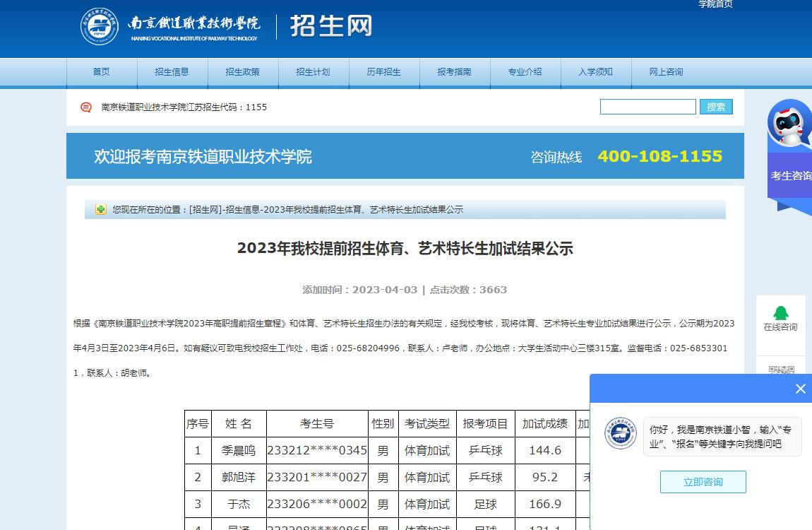Click the 搜索 search button
This screenshot has width=812, height=530.
(716, 107)
